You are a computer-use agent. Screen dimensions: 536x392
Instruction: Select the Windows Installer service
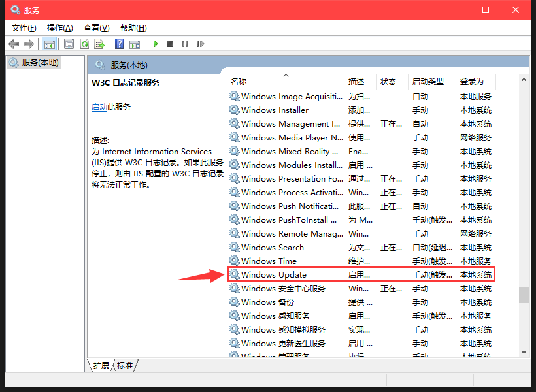361,110
